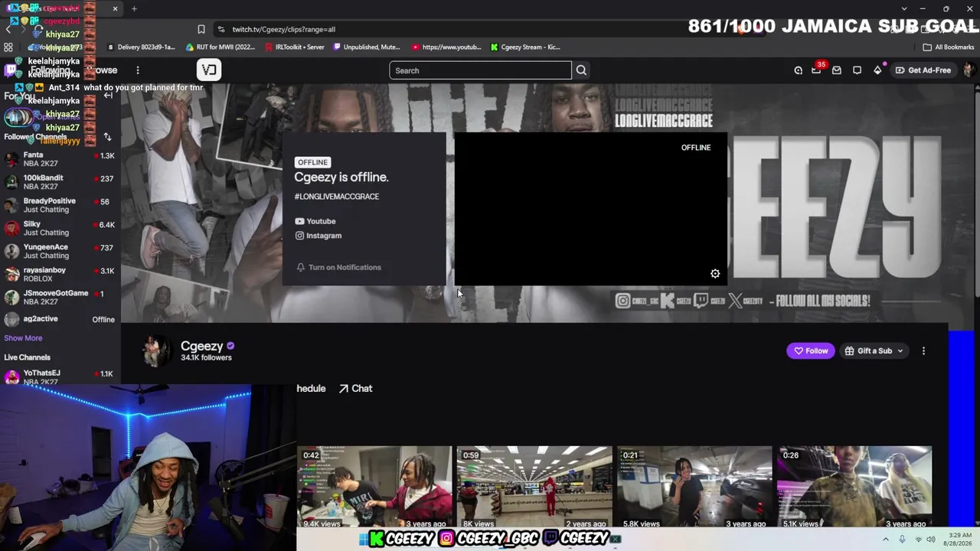
Task: Click Cgeezy's channel avatar
Action: click(x=156, y=350)
